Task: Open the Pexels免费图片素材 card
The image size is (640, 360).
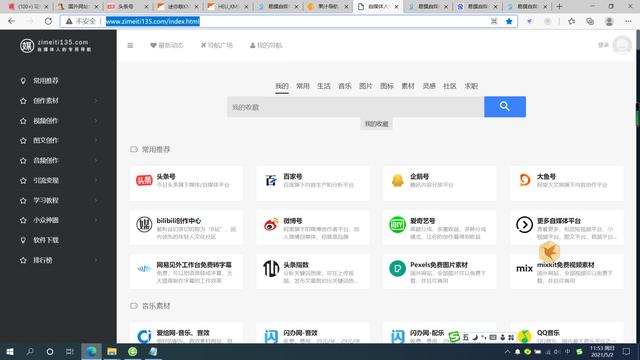Action: click(440, 271)
